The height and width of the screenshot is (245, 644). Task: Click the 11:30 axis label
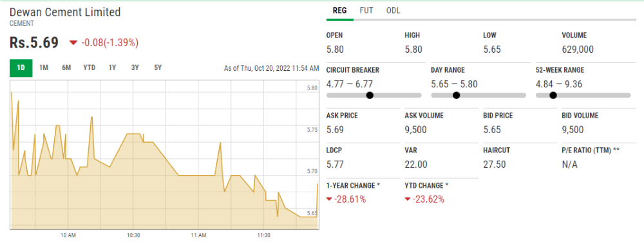tap(263, 235)
